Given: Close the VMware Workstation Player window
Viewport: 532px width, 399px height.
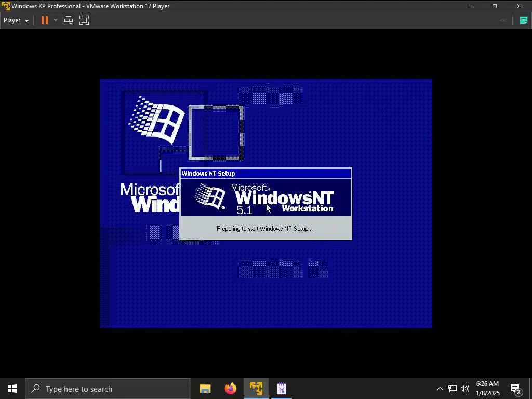Looking at the screenshot, I should 519,6.
